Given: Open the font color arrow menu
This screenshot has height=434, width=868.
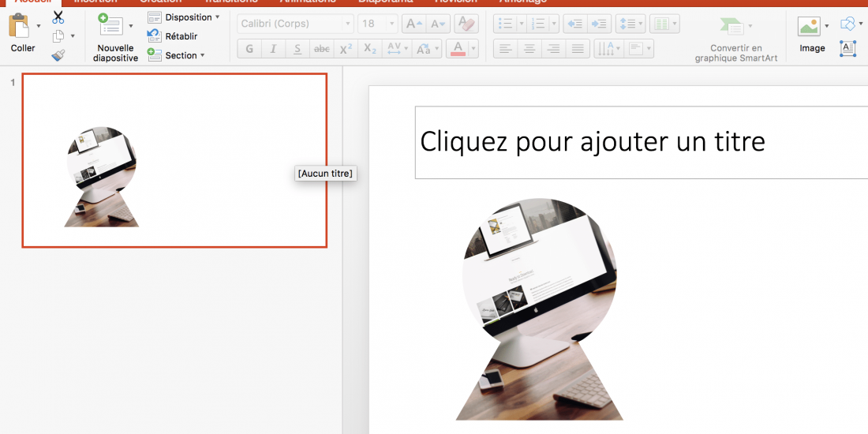Looking at the screenshot, I should [473, 49].
